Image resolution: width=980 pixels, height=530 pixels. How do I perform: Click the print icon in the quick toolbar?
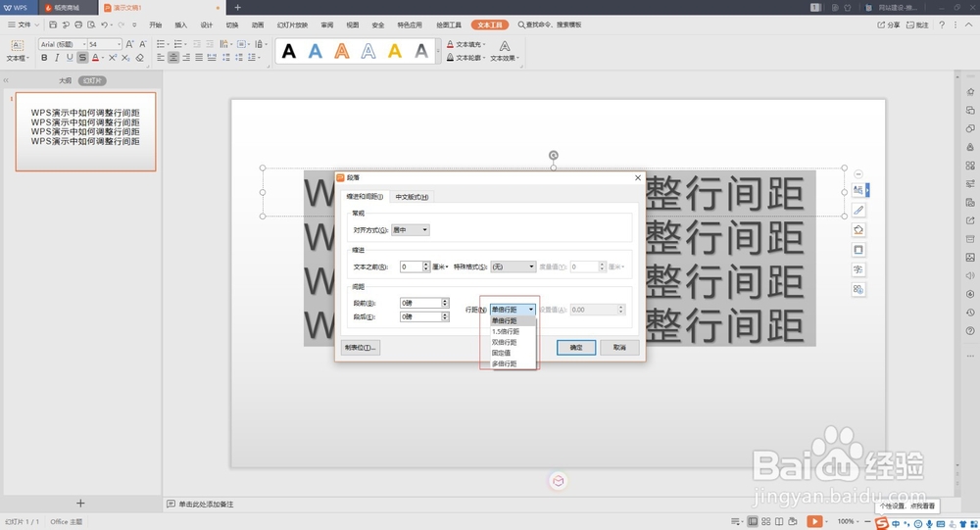(78, 25)
